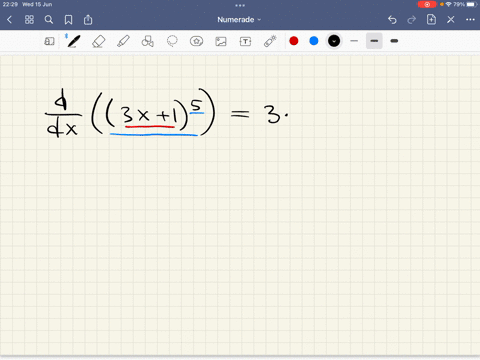The image size is (480, 360).
Task: Select the Pen tool
Action: click(x=73, y=41)
